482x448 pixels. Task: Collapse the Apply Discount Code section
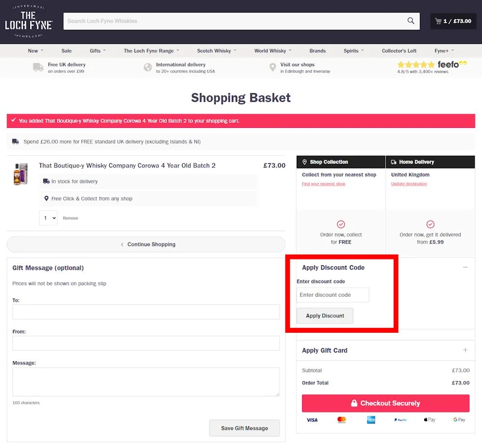click(466, 267)
